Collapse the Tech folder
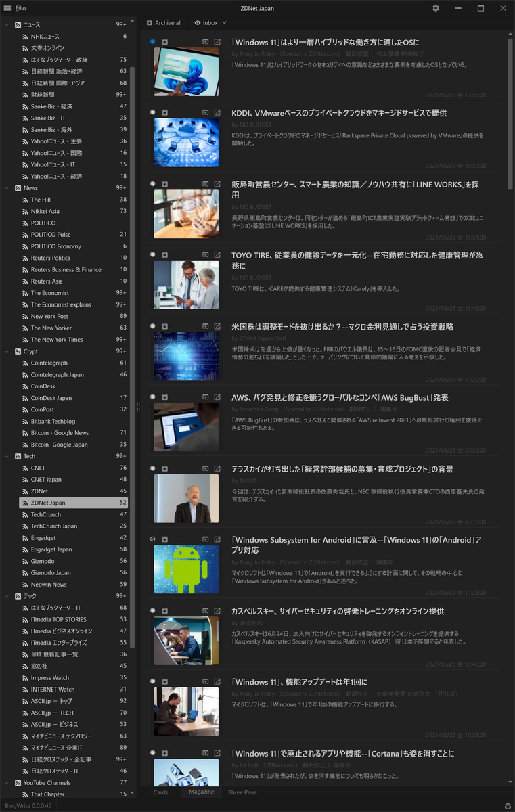Viewport: 515px width, 812px height. pyautogui.click(x=7, y=456)
